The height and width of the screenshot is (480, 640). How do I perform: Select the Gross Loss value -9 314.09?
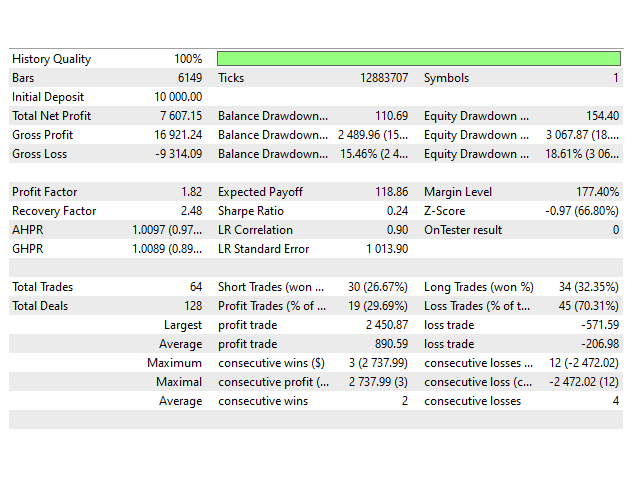(178, 154)
